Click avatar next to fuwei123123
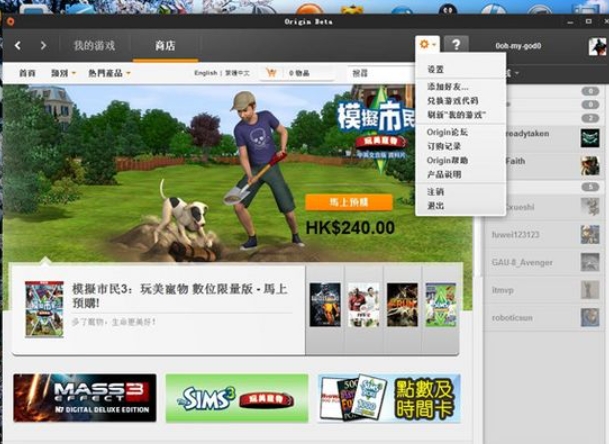The height and width of the screenshot is (444, 609). pos(590,235)
